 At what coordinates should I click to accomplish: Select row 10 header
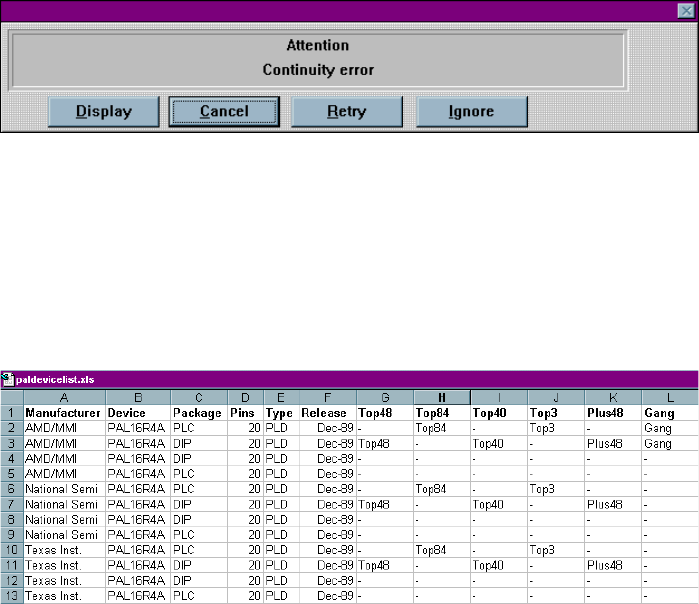(x=12, y=550)
